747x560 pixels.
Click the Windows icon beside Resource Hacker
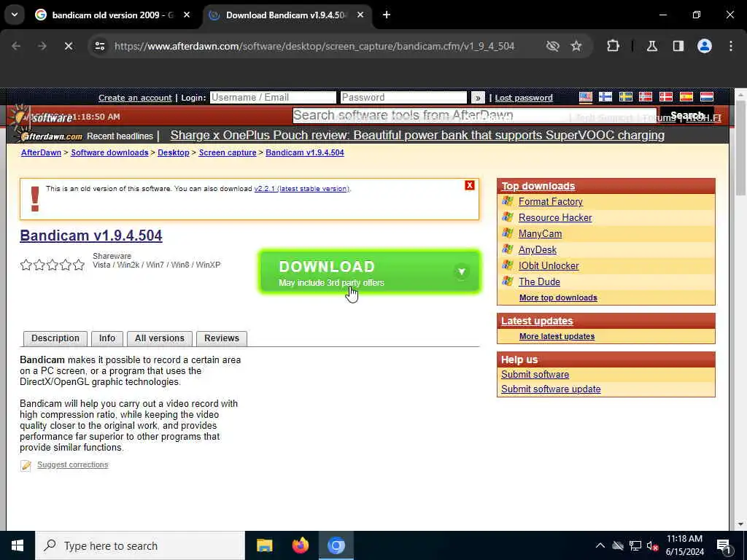[x=508, y=217]
